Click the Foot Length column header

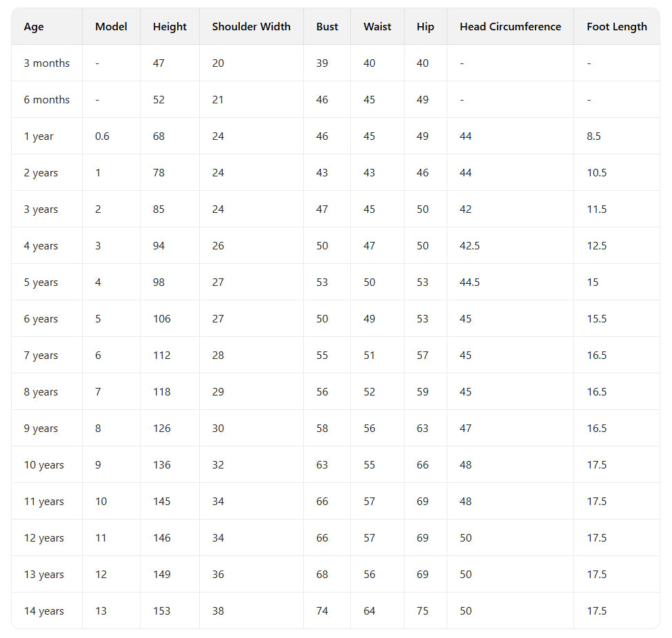[617, 27]
